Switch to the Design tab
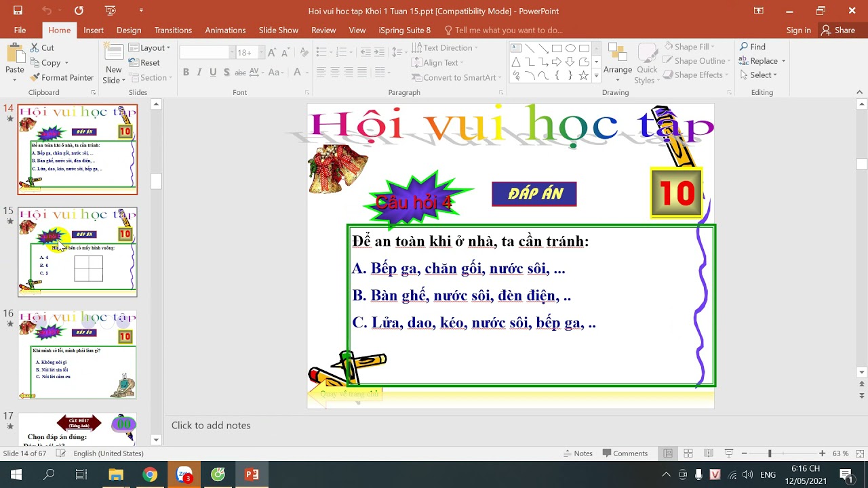 pos(129,30)
